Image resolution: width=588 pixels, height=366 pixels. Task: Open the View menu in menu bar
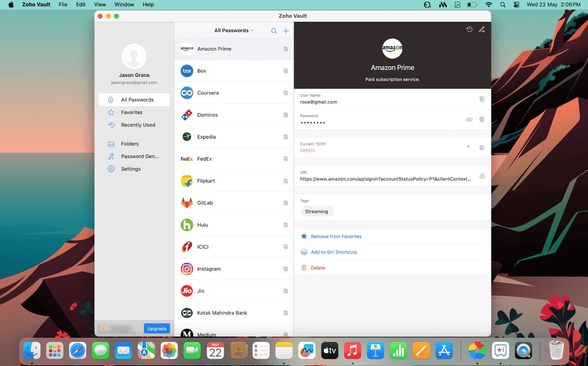tap(100, 4)
